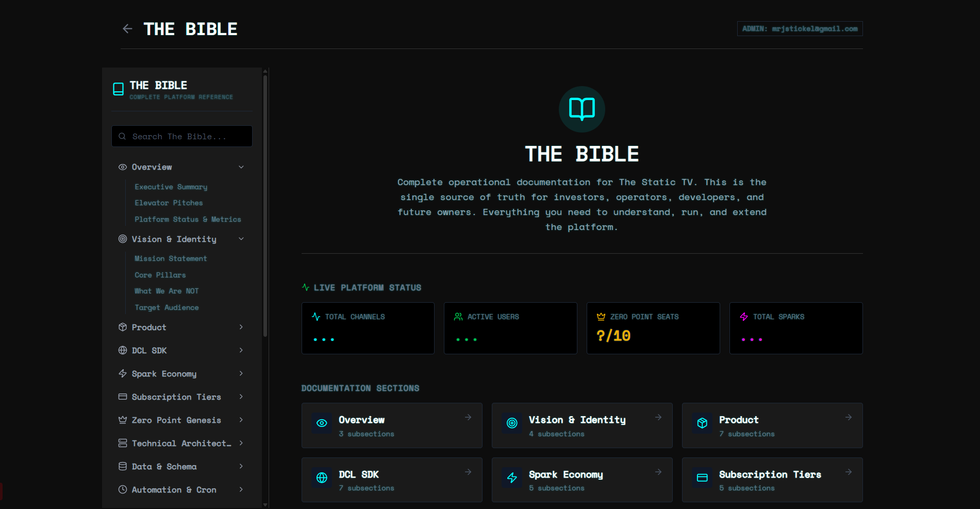Image resolution: width=980 pixels, height=509 pixels.
Task: Click the large open book icon
Action: coord(582,109)
